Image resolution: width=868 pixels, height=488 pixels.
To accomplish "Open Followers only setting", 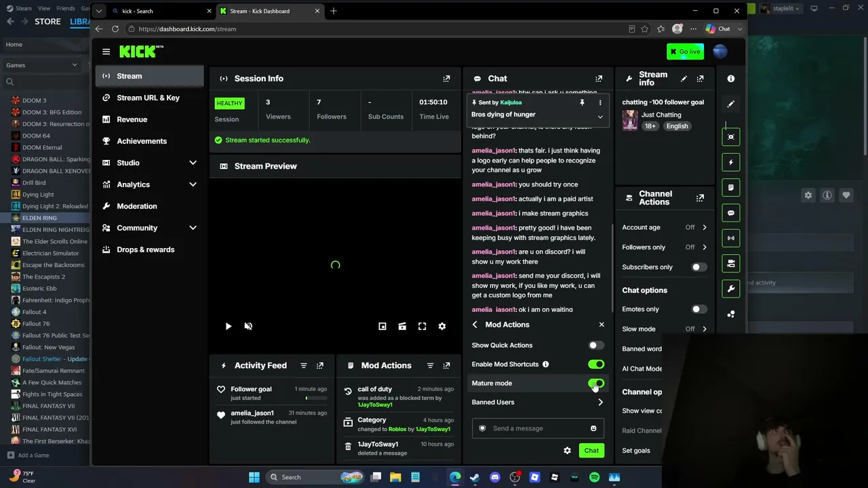I will tap(665, 247).
